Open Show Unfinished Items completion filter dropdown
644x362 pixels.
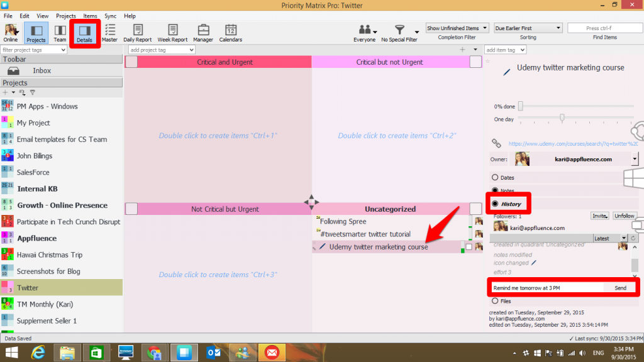[x=457, y=28]
